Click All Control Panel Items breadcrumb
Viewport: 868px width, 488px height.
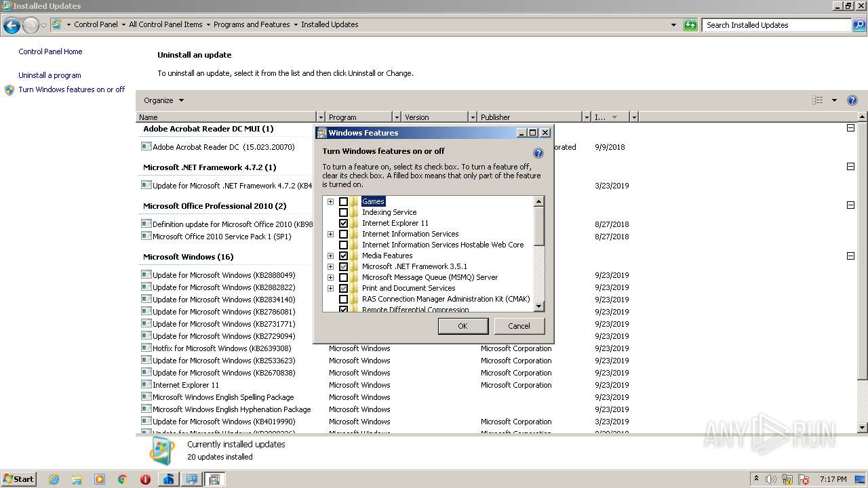tap(165, 24)
